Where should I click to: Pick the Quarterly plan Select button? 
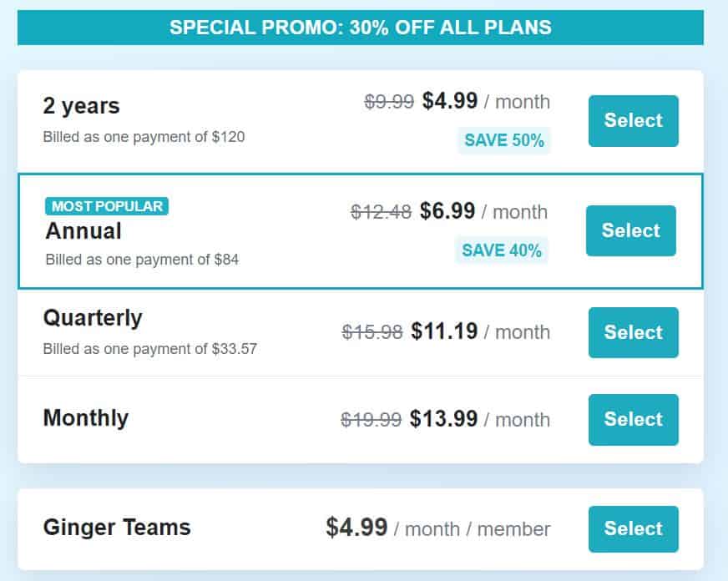click(x=634, y=332)
